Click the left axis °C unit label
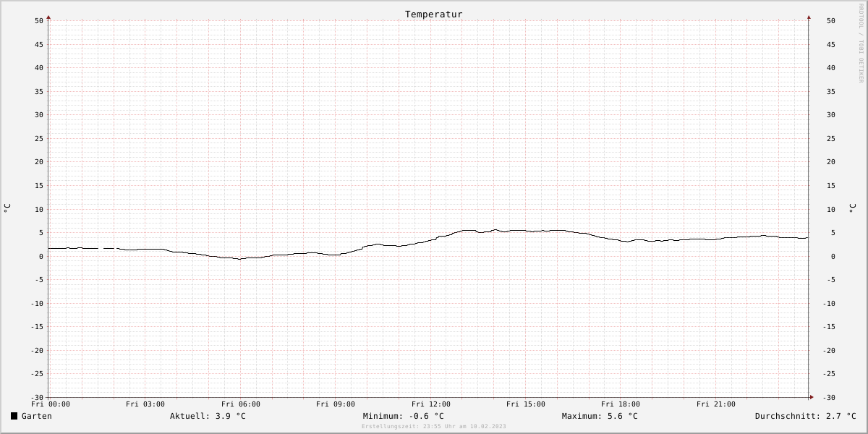 tap(7, 208)
